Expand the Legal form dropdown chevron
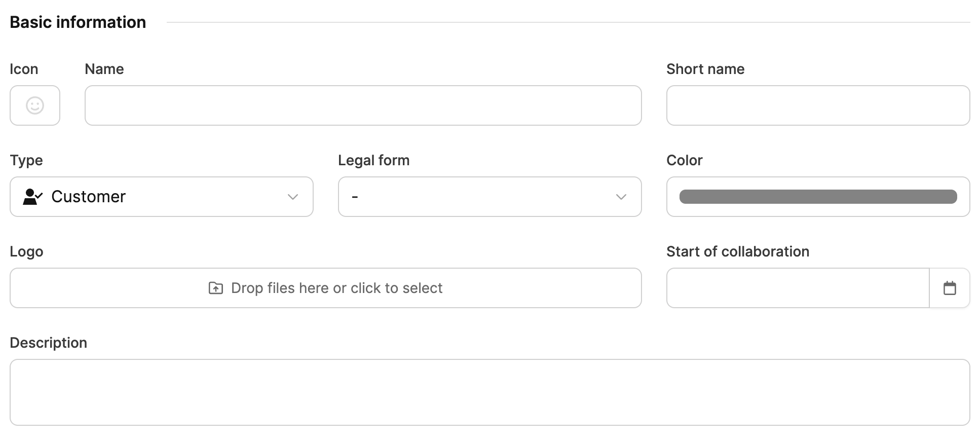The height and width of the screenshot is (441, 980). pyautogui.click(x=621, y=197)
